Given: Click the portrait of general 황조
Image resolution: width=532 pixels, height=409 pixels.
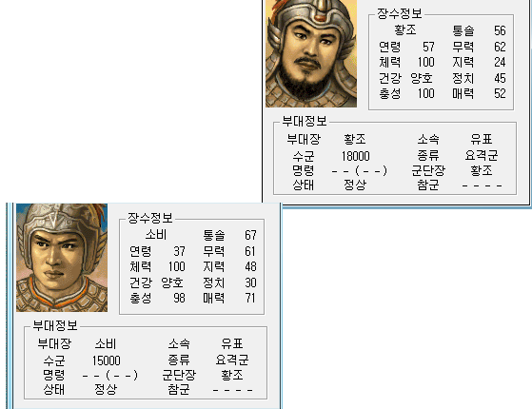Looking at the screenshot, I should 311,53.
